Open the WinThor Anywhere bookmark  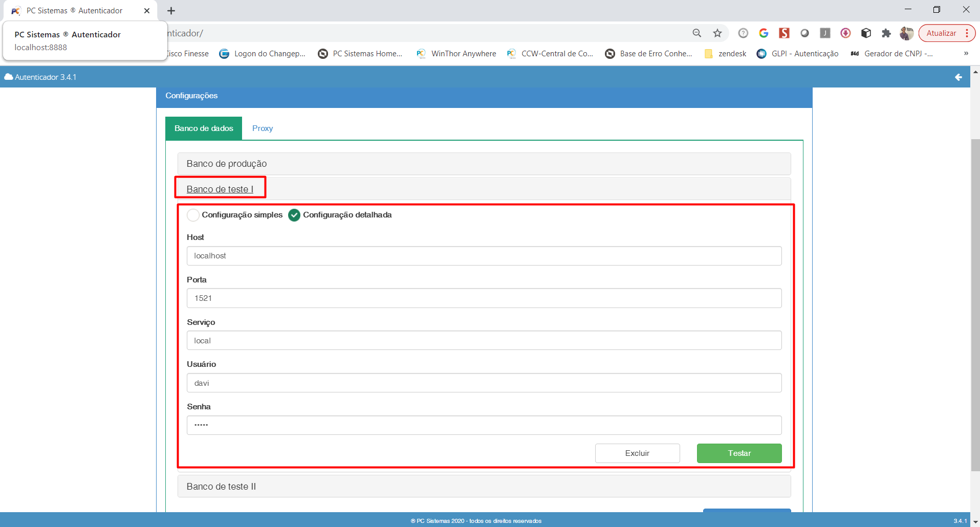pyautogui.click(x=456, y=54)
